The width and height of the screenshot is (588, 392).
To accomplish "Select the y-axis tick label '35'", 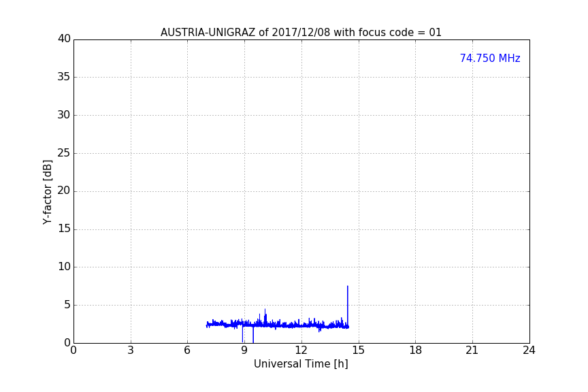I will point(64,77).
